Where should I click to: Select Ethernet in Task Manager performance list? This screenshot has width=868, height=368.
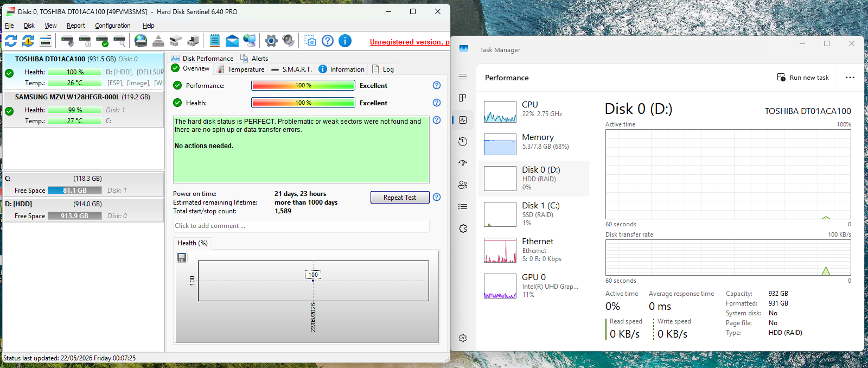pos(534,250)
